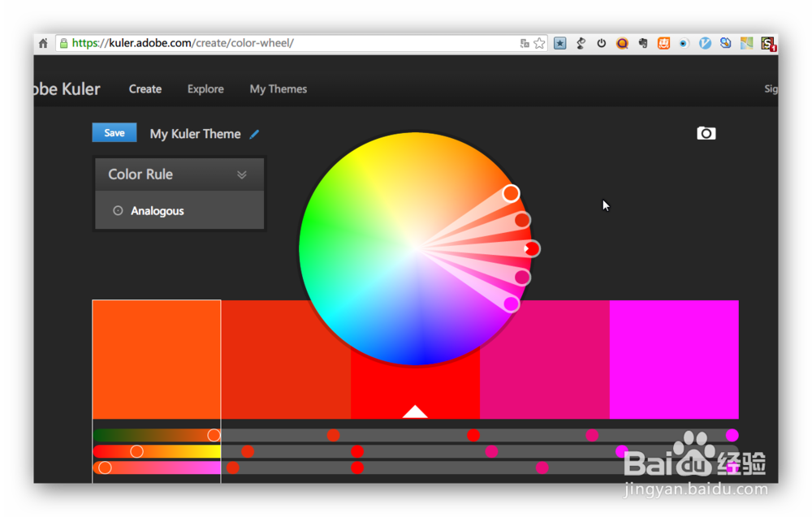This screenshot has width=812, height=517.
Task: Click the magnifier search extension icon
Action: (725, 44)
